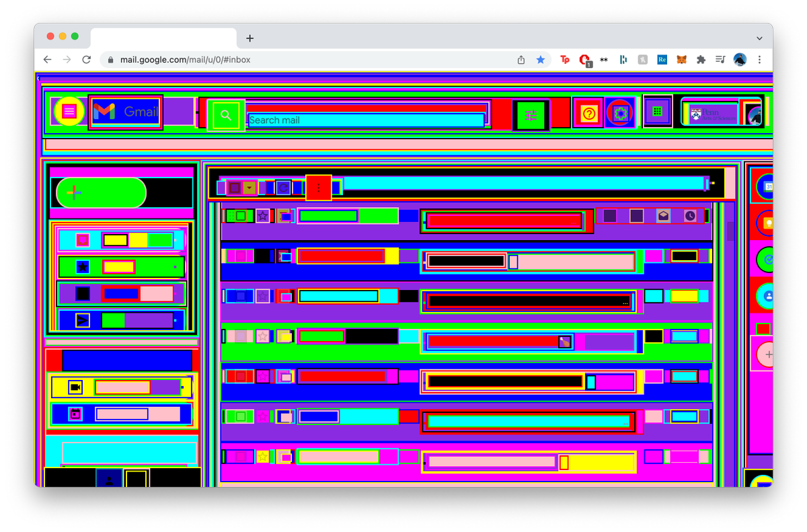The height and width of the screenshot is (532, 807).
Task: Click into the Search mail field
Action: (367, 120)
